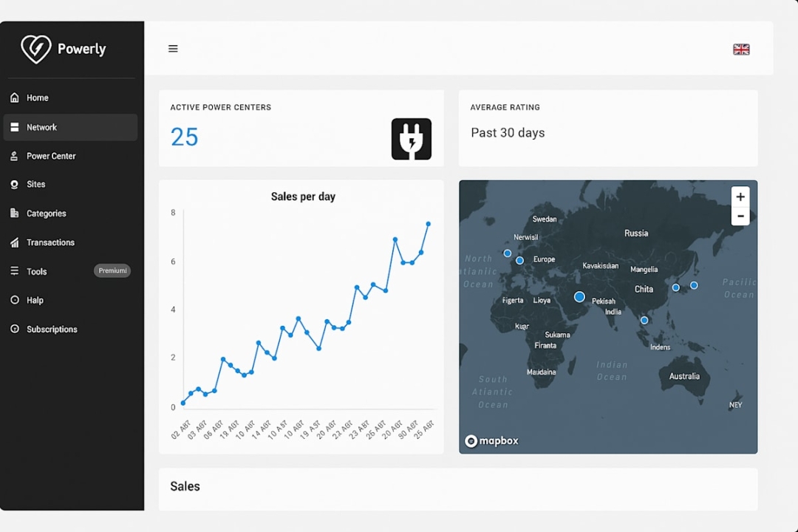Click the y-axis value 8
798x532 pixels.
point(173,213)
